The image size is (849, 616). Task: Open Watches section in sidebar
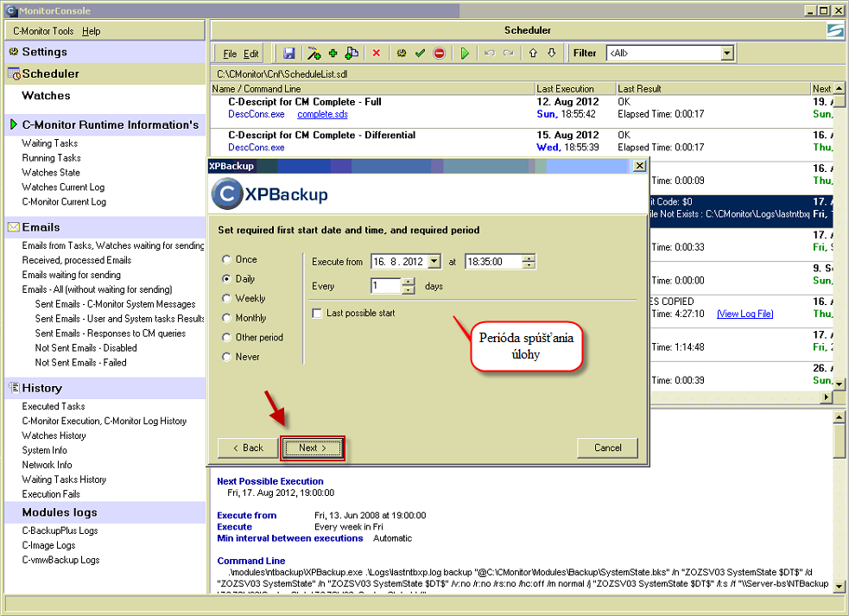(46, 95)
